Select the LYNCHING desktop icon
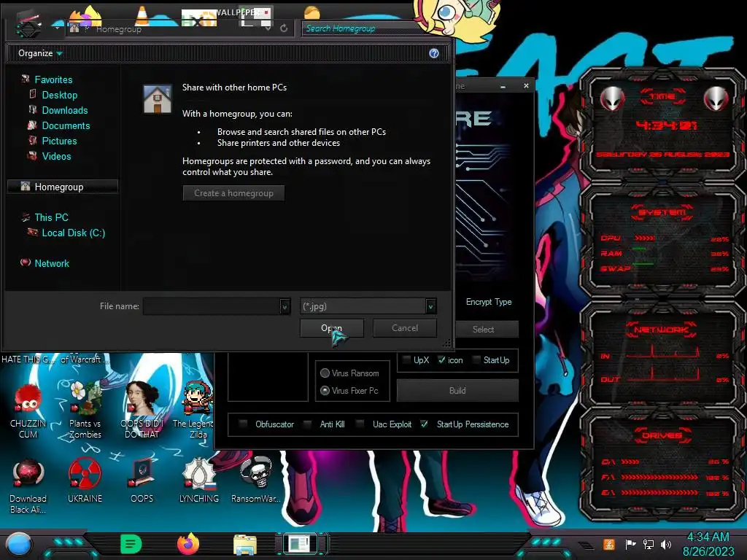The image size is (747, 560). pos(199,481)
